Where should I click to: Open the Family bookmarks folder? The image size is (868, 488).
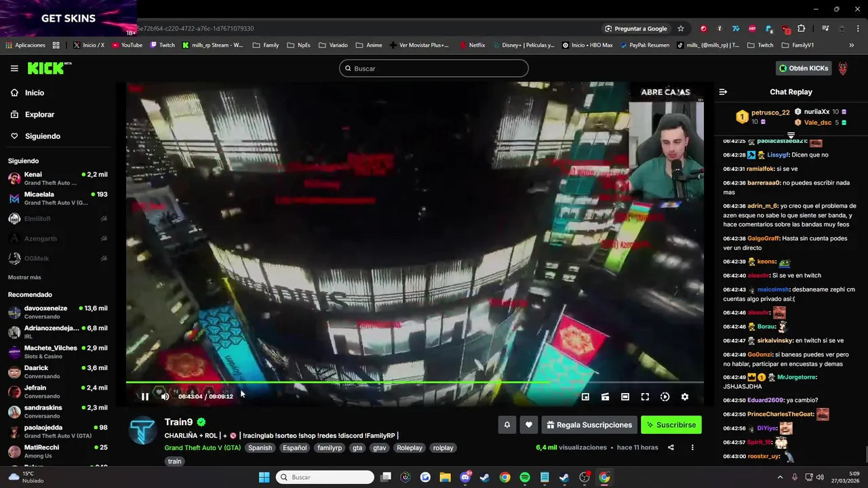pos(266,45)
